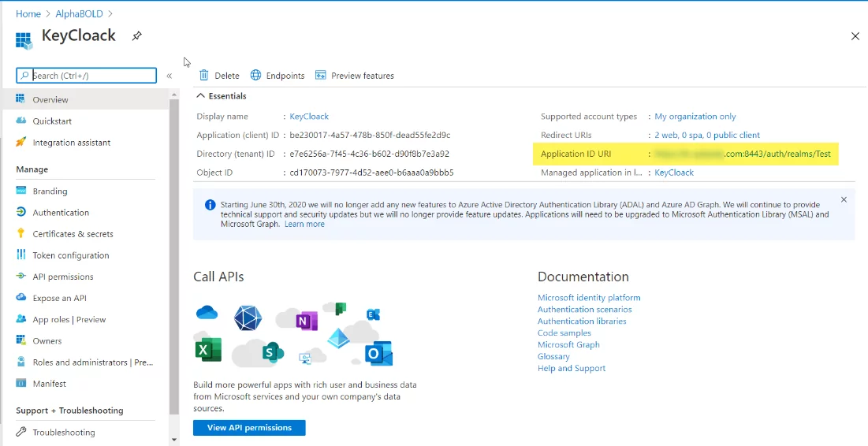Screen dimensions: 868x446
Task: Open the Help and Support link
Action: click(x=572, y=368)
